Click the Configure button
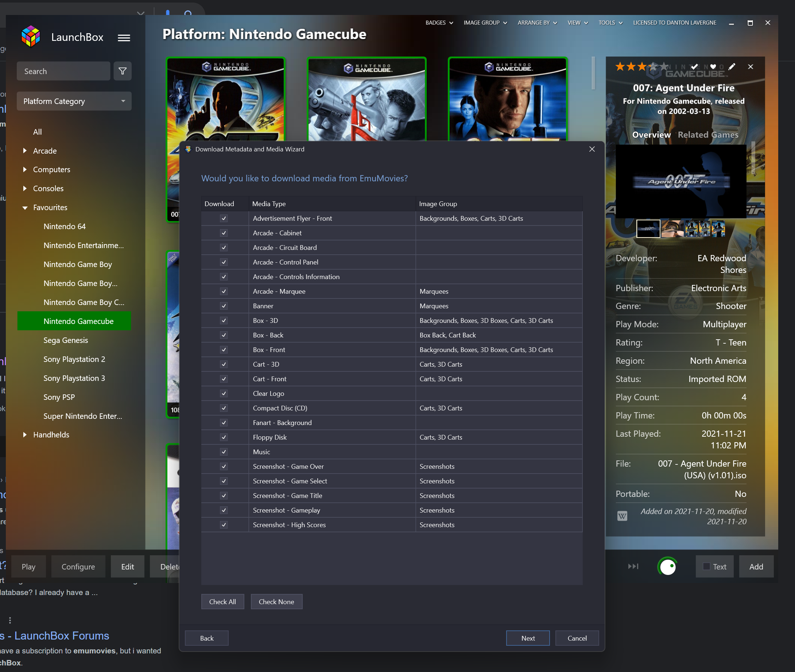 pos(78,567)
